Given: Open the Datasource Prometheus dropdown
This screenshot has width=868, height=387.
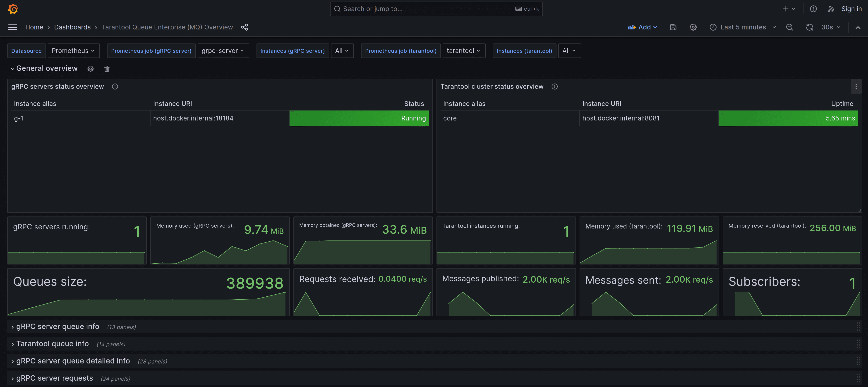Looking at the screenshot, I should pos(73,50).
